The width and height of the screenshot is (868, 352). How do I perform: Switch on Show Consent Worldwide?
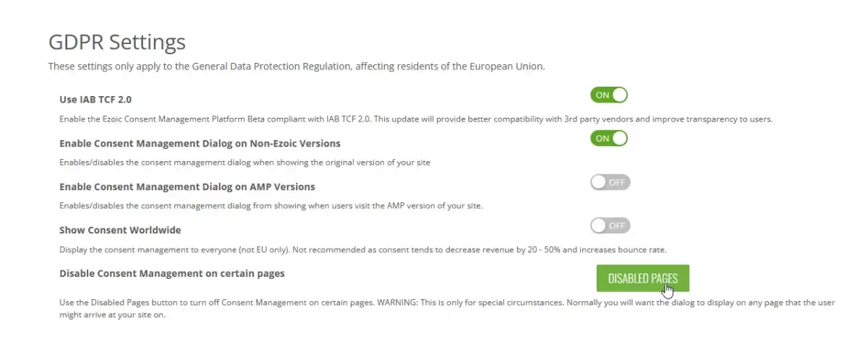pos(610,226)
